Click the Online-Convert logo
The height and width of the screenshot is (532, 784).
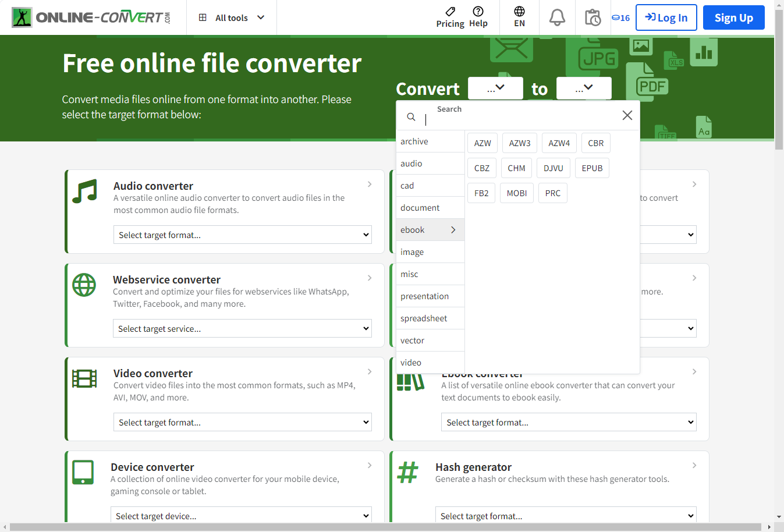click(91, 17)
